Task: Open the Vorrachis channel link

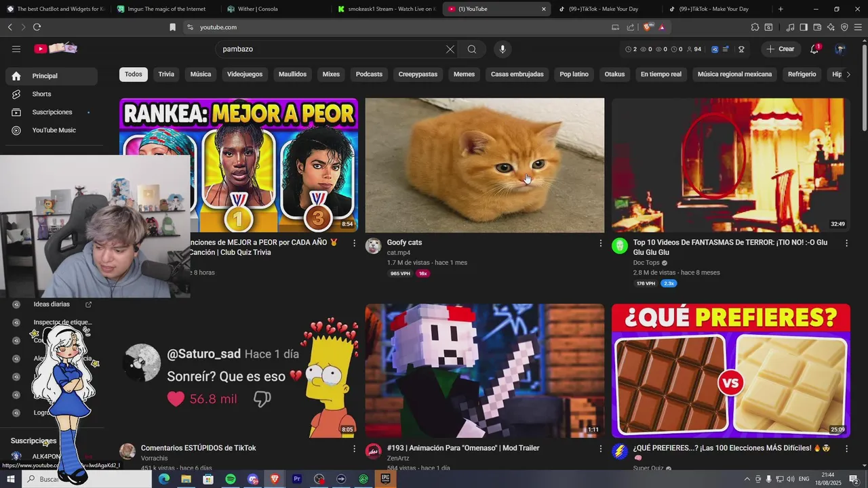Action: tap(154, 459)
